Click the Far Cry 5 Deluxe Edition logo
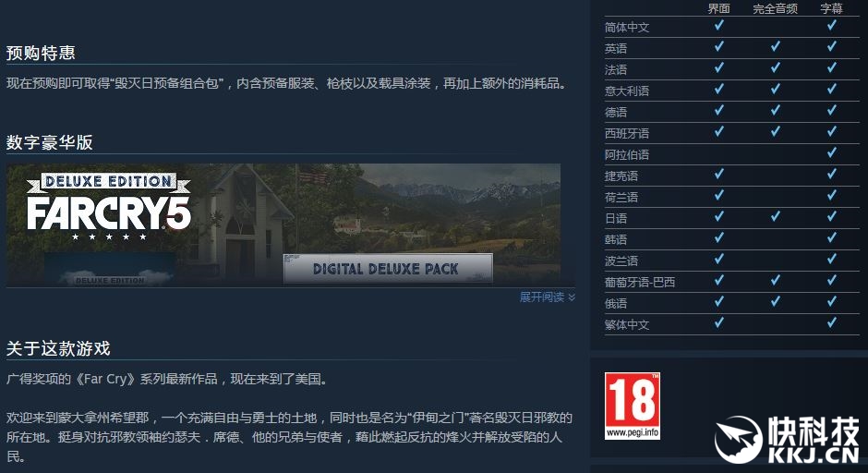This screenshot has width=868, height=473. tap(109, 207)
